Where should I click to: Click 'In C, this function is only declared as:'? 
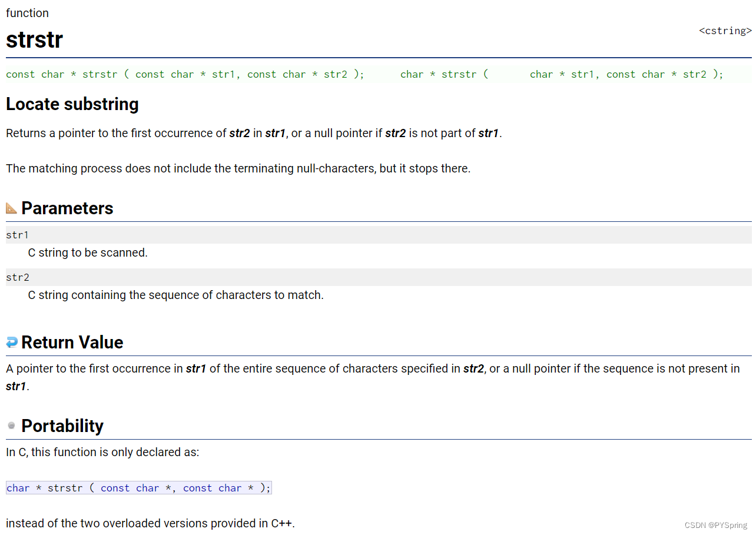pyautogui.click(x=103, y=452)
